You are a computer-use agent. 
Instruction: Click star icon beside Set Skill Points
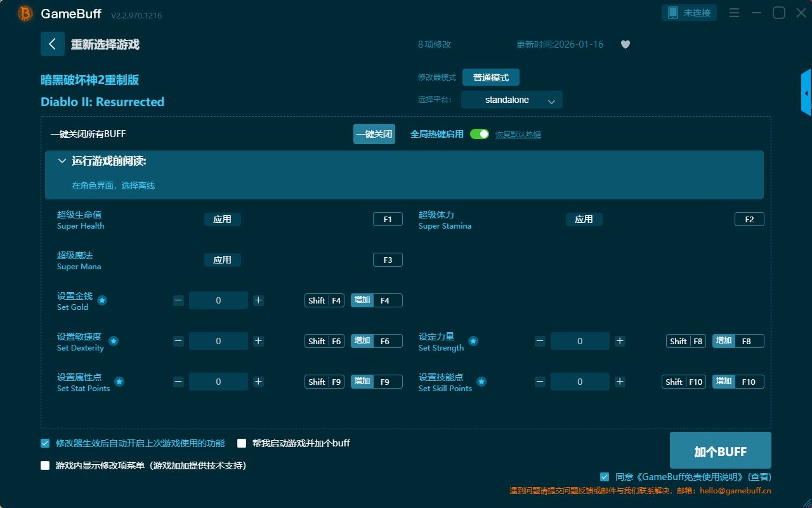click(x=481, y=382)
